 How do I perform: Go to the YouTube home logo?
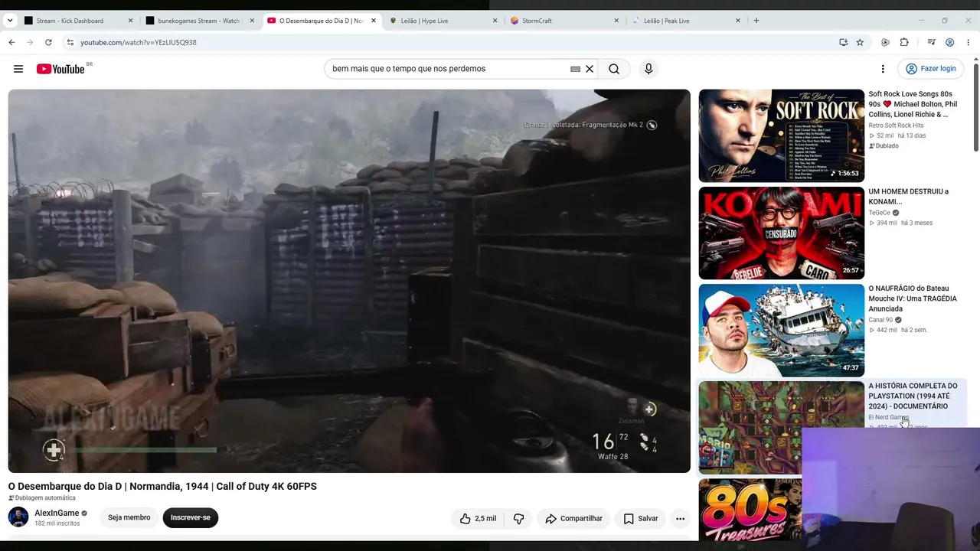click(60, 69)
